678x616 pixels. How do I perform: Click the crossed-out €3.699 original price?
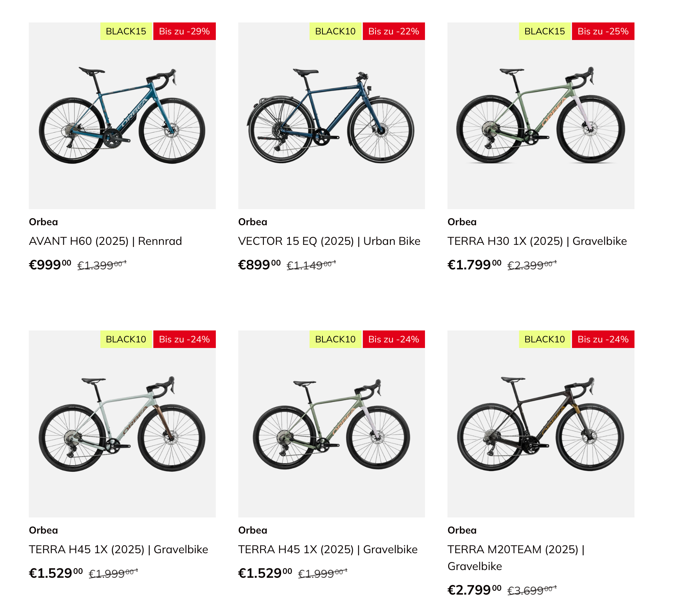pyautogui.click(x=532, y=590)
